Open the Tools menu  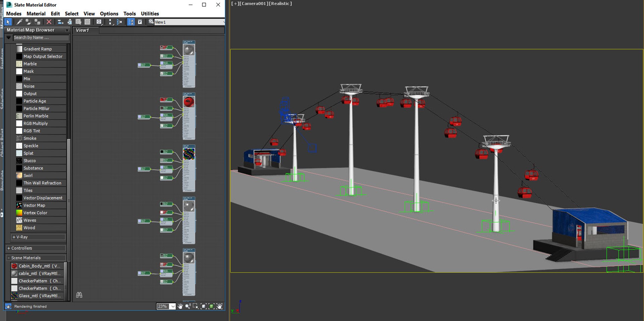129,14
